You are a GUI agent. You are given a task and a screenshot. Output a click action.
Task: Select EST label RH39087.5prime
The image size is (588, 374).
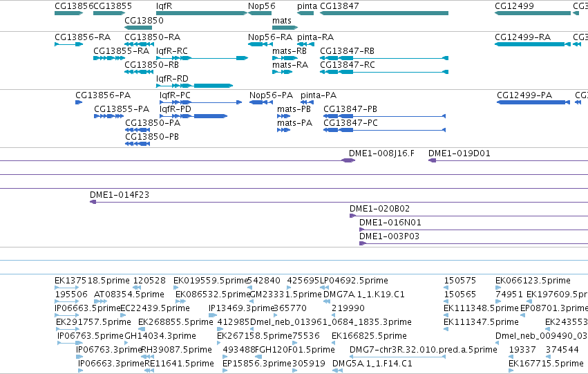pos(177,350)
